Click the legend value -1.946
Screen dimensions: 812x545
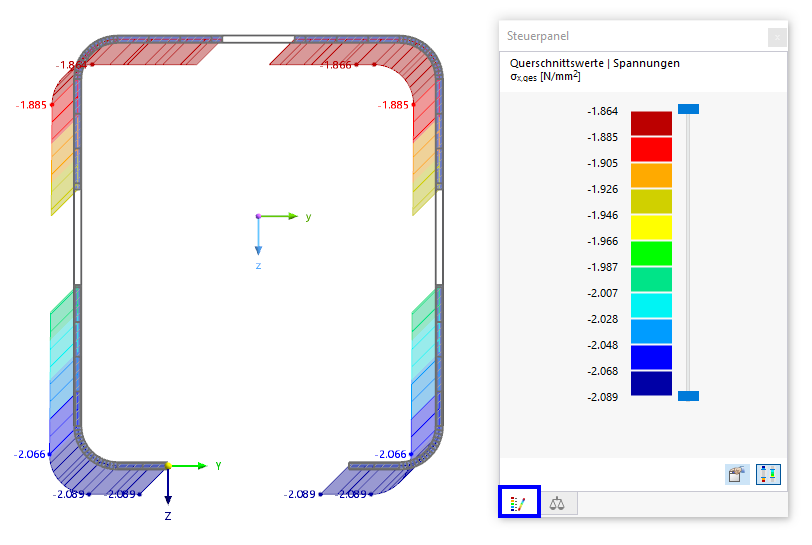tap(603, 215)
